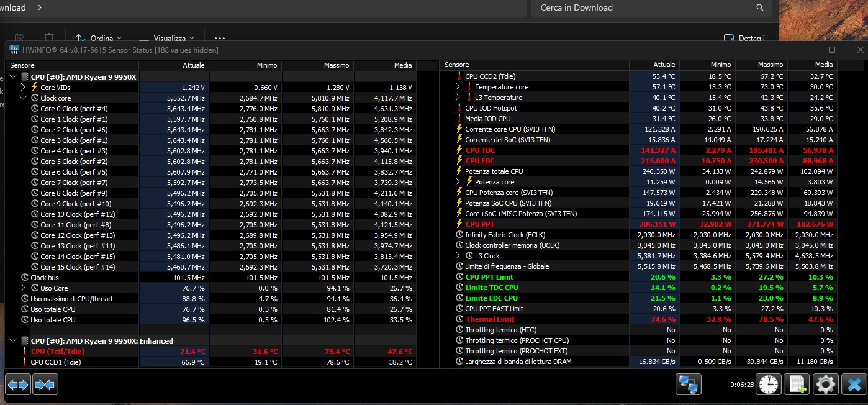Click the magnifier icon in Explorer search box

point(759,8)
